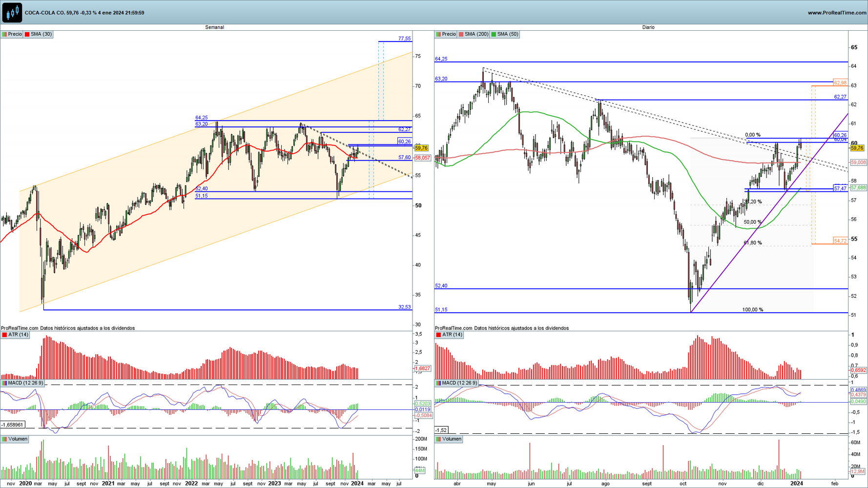Click the Volumen legend in weekly chart
Screen dimensions: 868x488
click(x=15, y=439)
